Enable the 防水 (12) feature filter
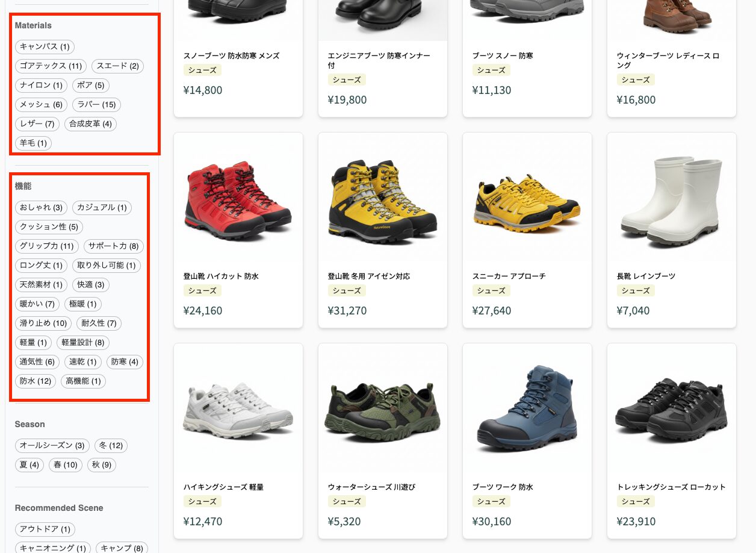The height and width of the screenshot is (553, 756). [x=36, y=381]
